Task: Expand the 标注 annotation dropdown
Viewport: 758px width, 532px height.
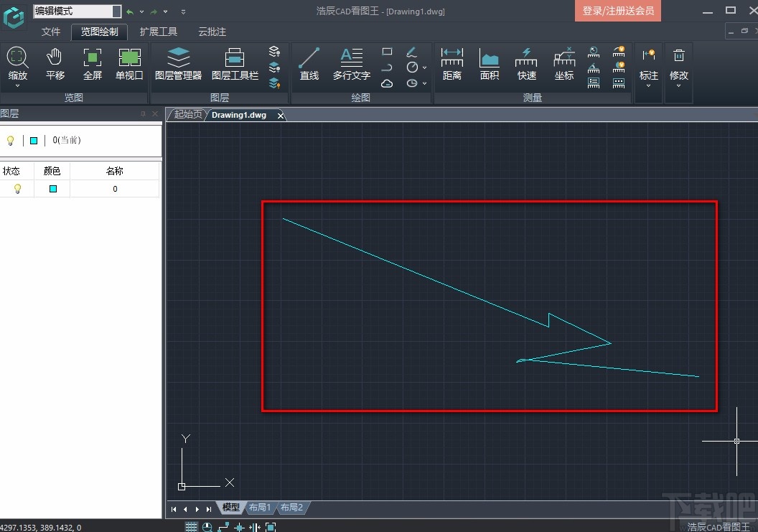Action: [648, 85]
